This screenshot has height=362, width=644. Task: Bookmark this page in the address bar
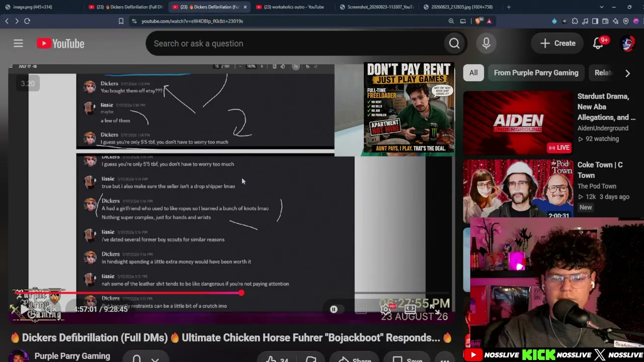tap(121, 21)
